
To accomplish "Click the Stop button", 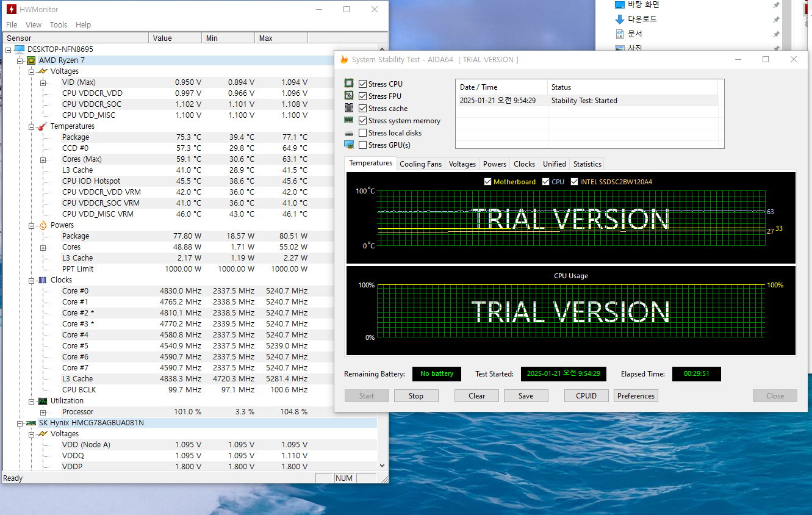I will click(416, 396).
